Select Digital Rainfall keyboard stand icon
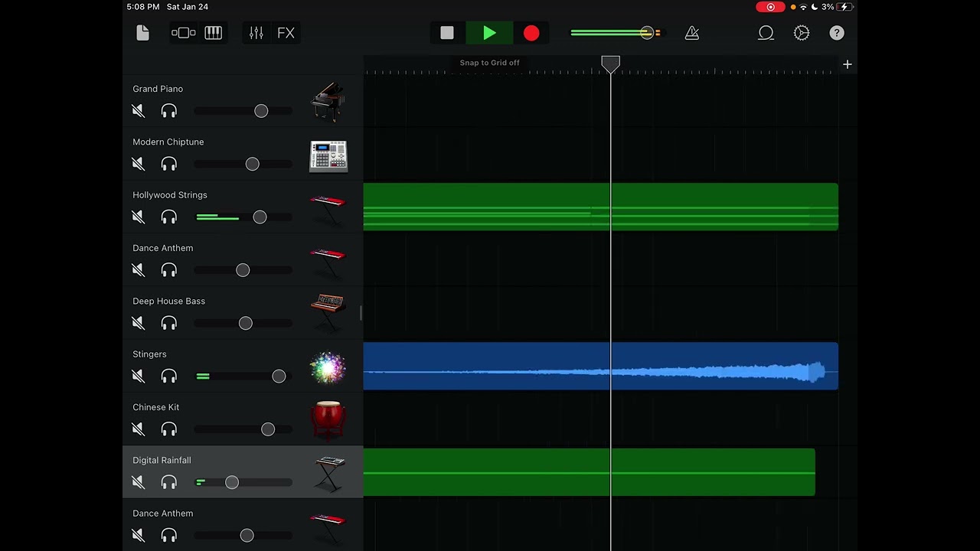980x551 pixels. [329, 473]
